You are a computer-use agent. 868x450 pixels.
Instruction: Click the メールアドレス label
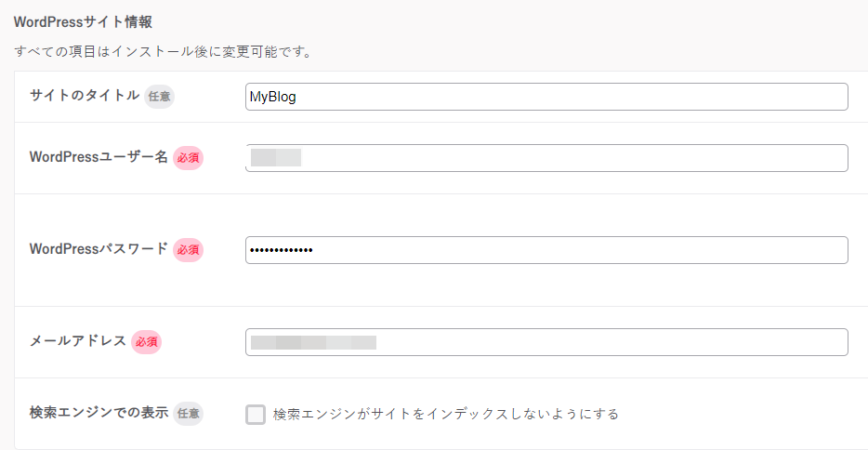click(78, 341)
